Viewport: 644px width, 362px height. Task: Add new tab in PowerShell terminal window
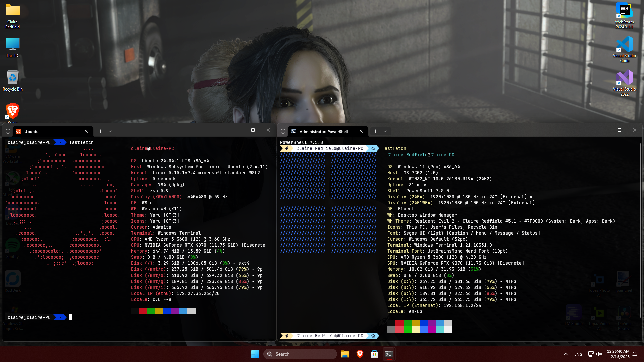[x=375, y=131]
